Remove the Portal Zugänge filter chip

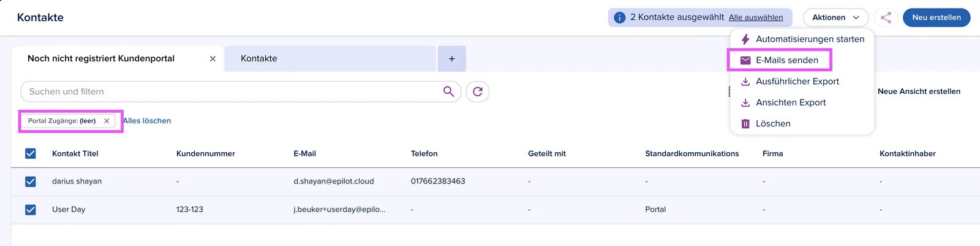coord(107,121)
